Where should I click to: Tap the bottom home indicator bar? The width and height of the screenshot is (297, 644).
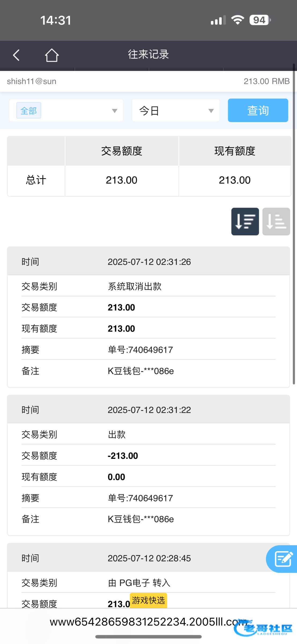(148, 637)
